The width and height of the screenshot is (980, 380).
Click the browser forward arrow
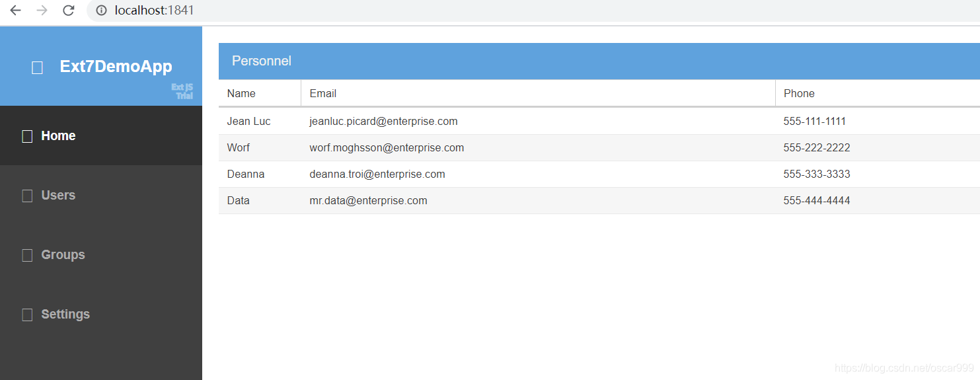pyautogui.click(x=42, y=11)
